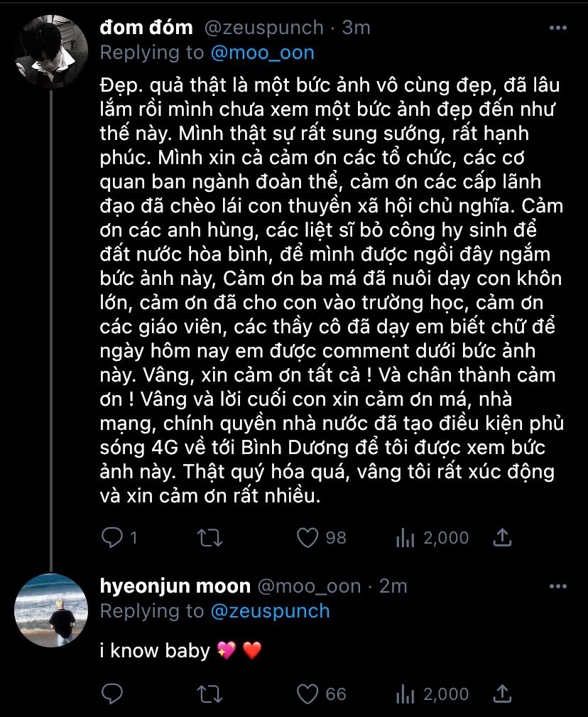Like hyeonjun moon's tweet with 66 likes

[x=307, y=693]
